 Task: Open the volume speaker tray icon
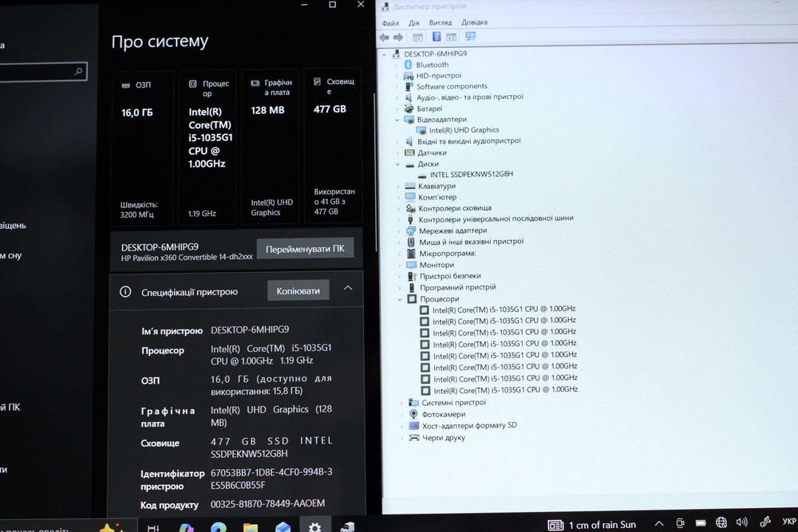[741, 522]
